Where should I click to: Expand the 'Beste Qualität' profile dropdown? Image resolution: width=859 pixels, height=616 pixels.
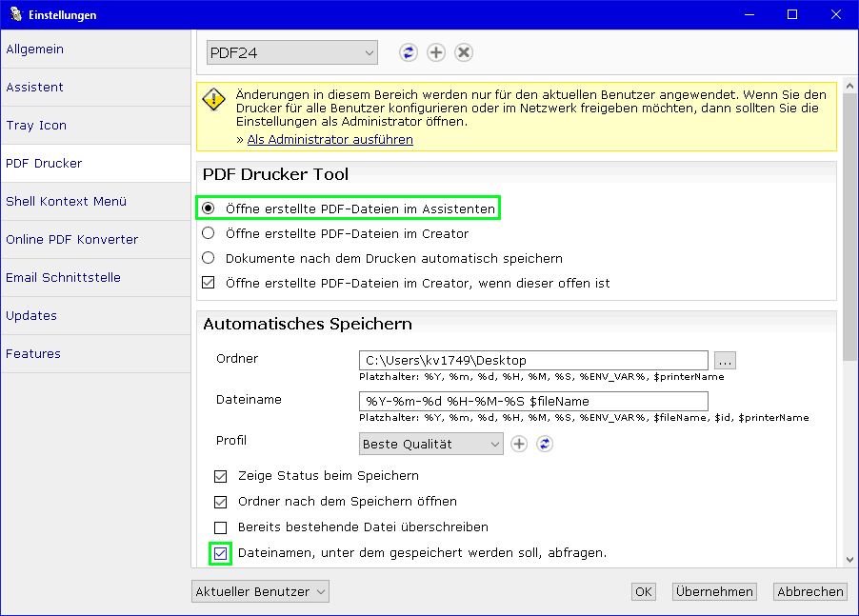coord(431,444)
